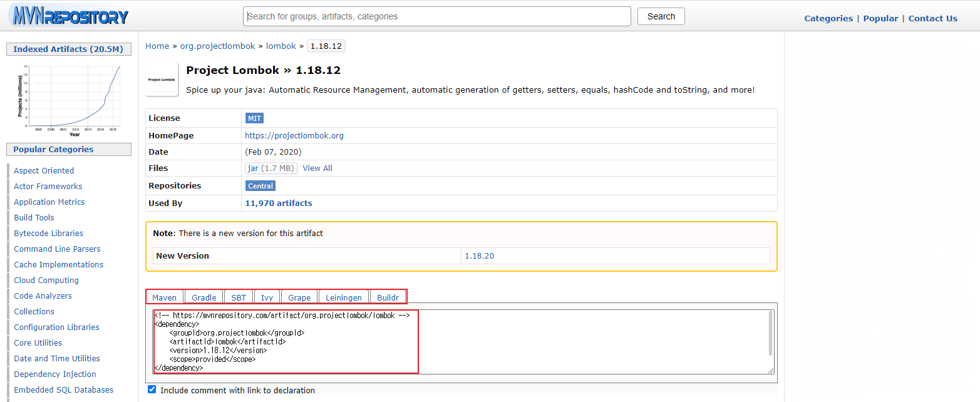Viewport: 980px width, 402px height.
Task: Click the New Version row label
Action: [x=182, y=255]
